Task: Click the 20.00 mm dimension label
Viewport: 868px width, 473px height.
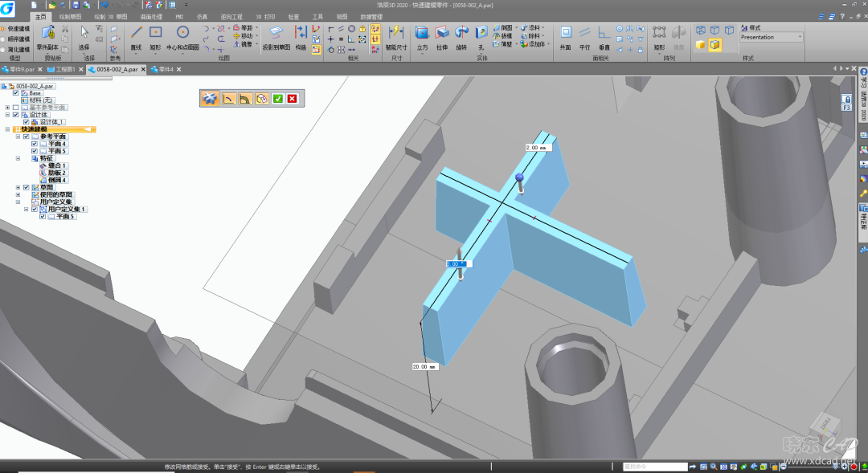Action: [x=424, y=366]
